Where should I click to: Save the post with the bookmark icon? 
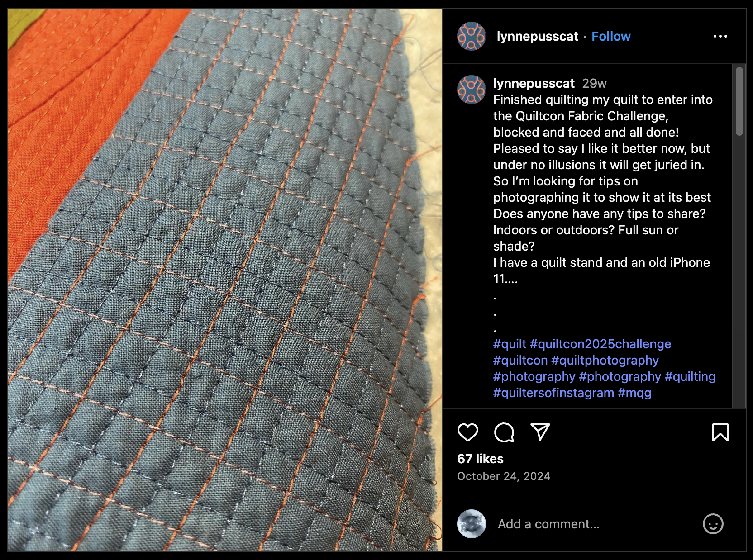pos(720,432)
